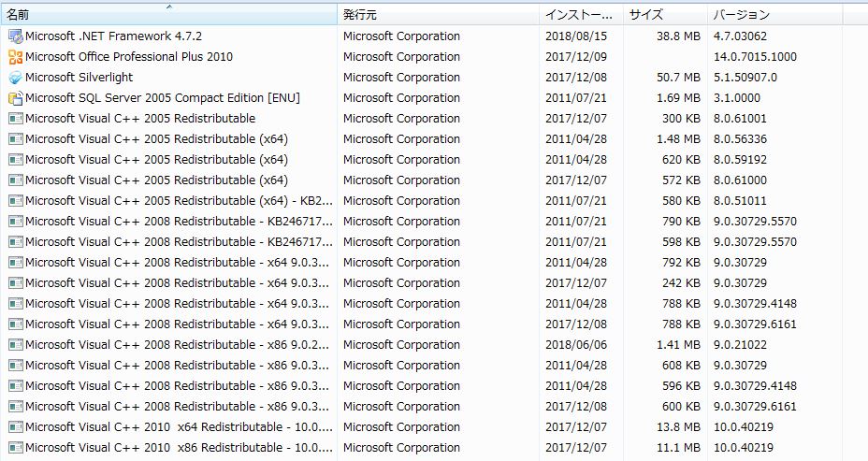
Task: Select Visual C++ 2008 row sized 242 KB
Action: 177,283
